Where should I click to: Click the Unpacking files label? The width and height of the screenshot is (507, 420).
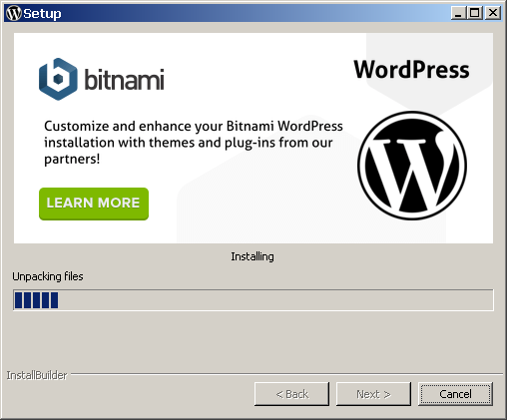(48, 276)
